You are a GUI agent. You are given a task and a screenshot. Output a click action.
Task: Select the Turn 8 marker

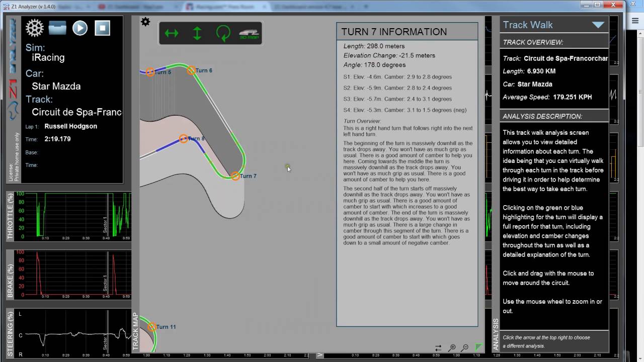coord(184,139)
